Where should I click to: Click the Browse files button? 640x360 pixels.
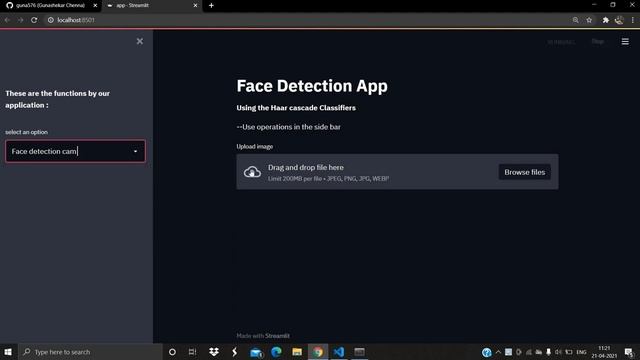(x=524, y=172)
